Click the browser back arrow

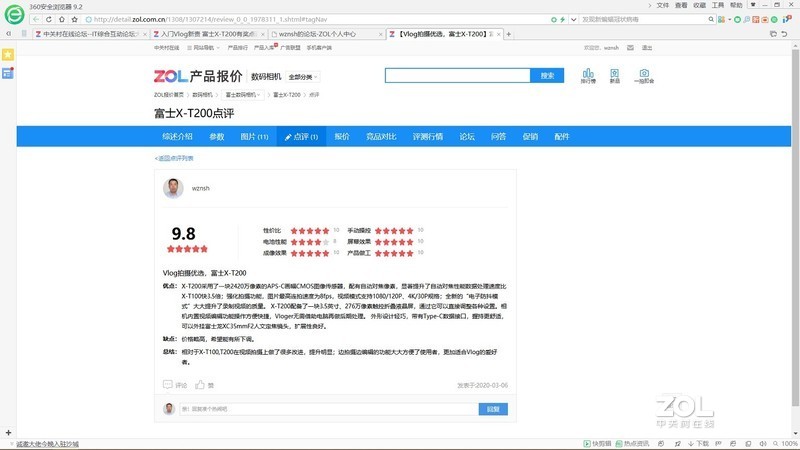36,19
